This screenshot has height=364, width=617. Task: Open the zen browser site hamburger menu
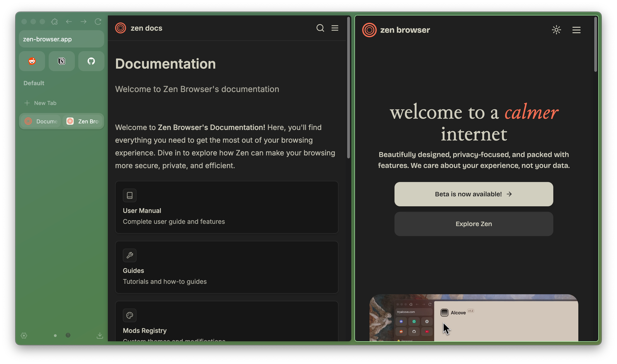point(576,30)
